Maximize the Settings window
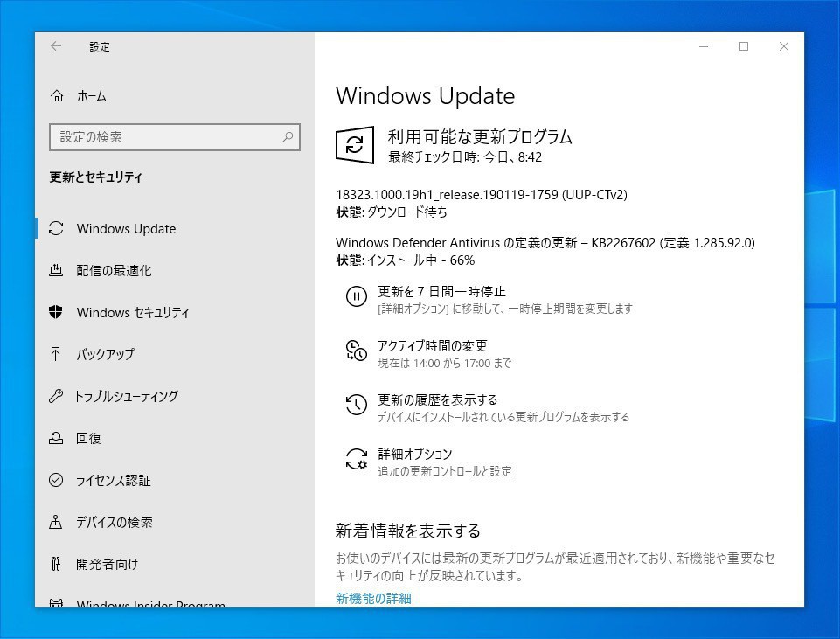This screenshot has height=639, width=840. point(744,46)
